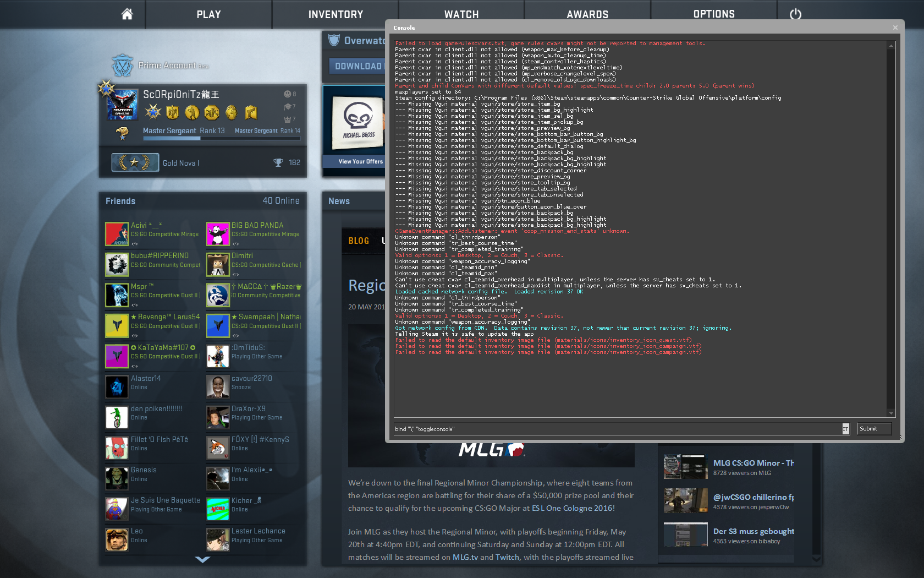Screen dimensions: 924x578
Task: Expand friends list with the down chevron
Action: [x=202, y=559]
